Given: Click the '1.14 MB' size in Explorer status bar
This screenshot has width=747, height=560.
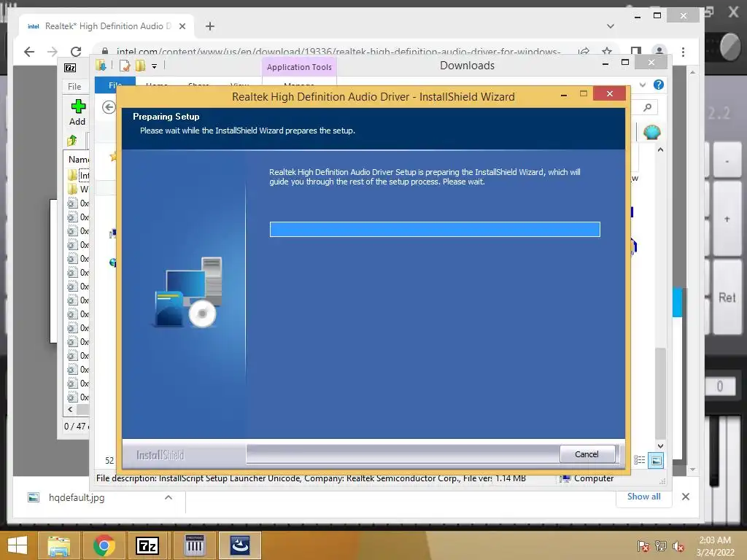Looking at the screenshot, I should [510, 478].
